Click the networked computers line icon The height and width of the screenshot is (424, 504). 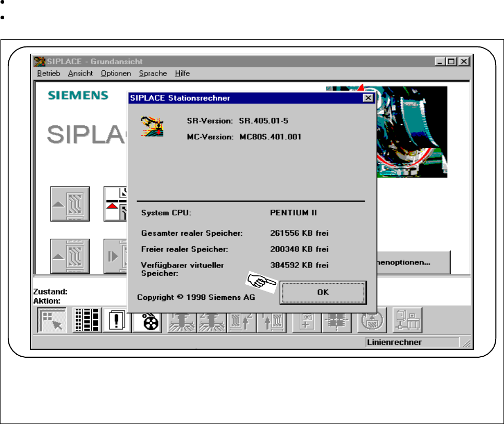(408, 320)
